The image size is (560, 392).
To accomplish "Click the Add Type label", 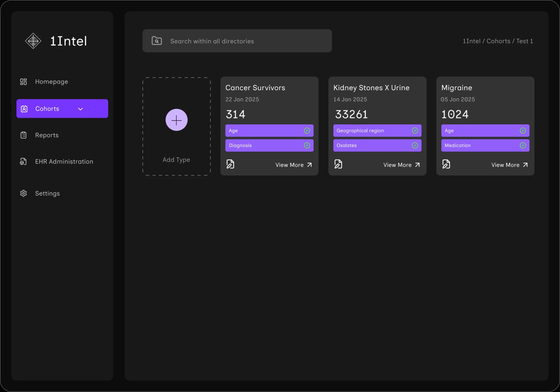I will pos(176,160).
